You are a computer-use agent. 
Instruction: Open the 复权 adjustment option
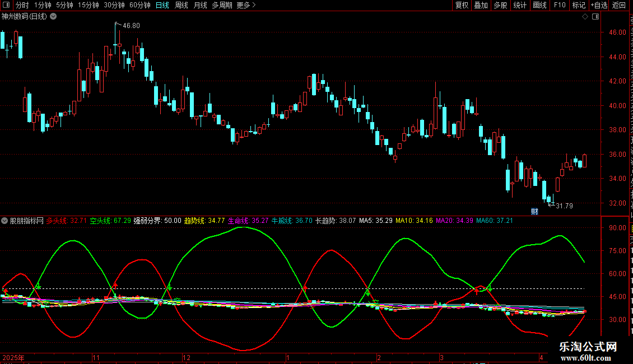[462, 5]
